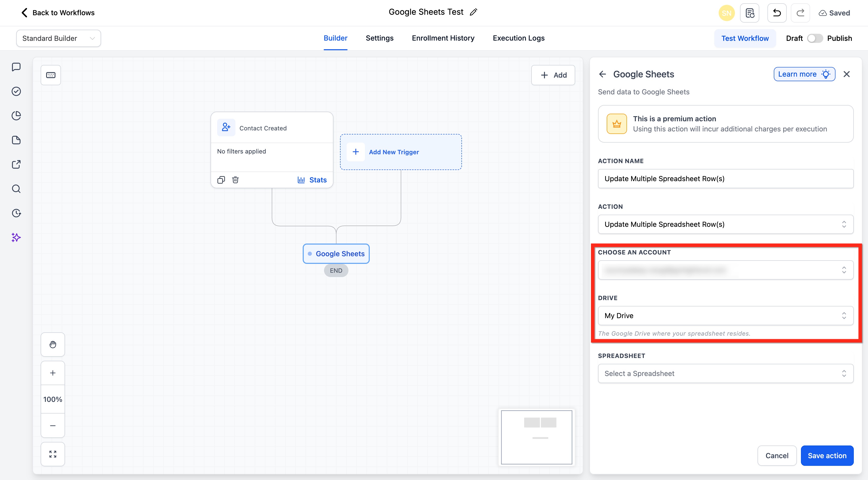Click the Action Name input field
The image size is (868, 480).
coord(726,178)
